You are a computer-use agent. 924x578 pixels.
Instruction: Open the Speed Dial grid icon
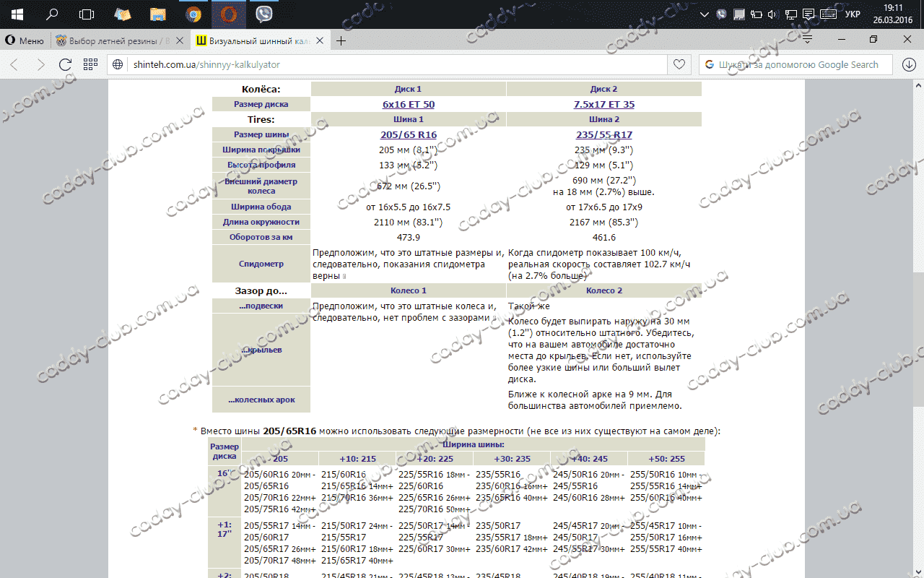coord(90,64)
